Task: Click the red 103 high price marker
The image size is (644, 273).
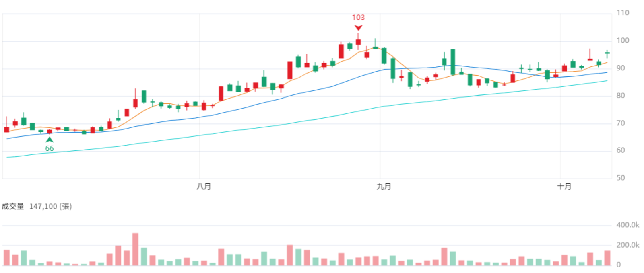Action: pyautogui.click(x=358, y=17)
